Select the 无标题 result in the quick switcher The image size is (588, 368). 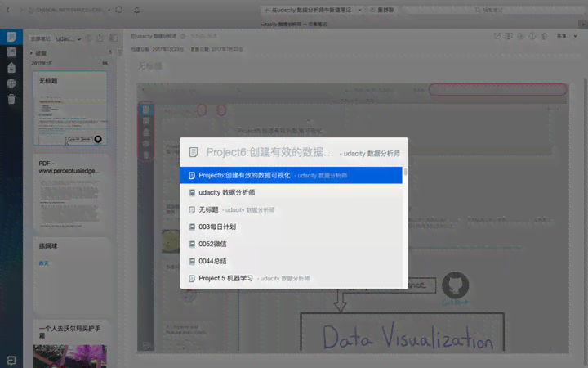[291, 209]
